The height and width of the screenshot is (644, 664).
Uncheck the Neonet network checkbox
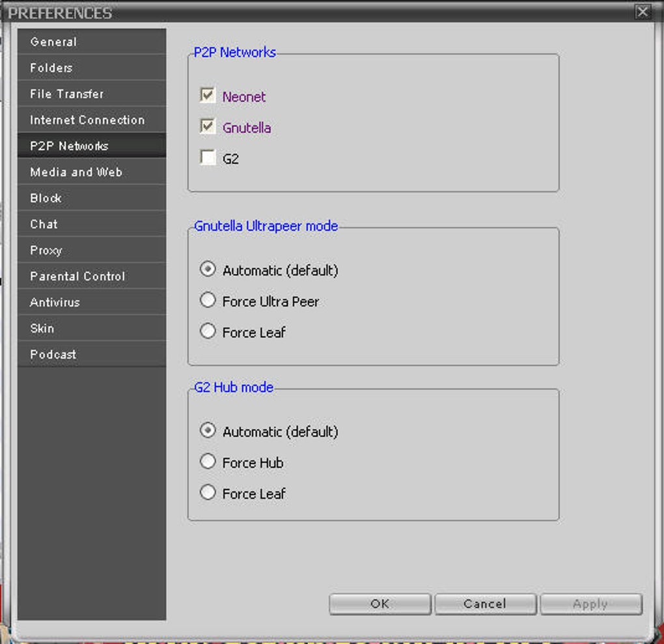(x=208, y=95)
